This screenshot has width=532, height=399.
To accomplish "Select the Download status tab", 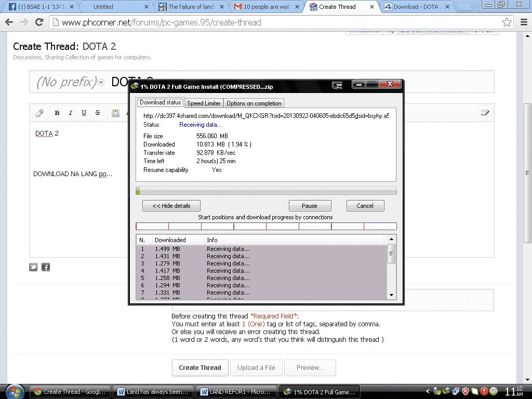I will 160,102.
